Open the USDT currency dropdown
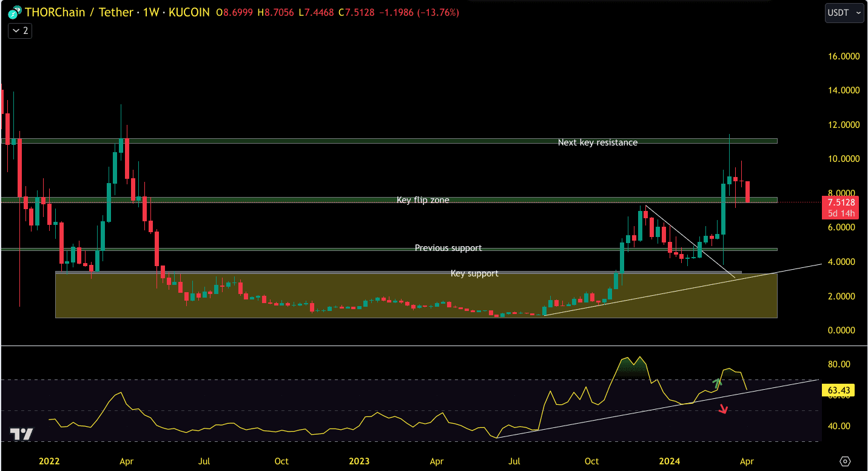Screen dimensions: 868x471 [x=844, y=13]
